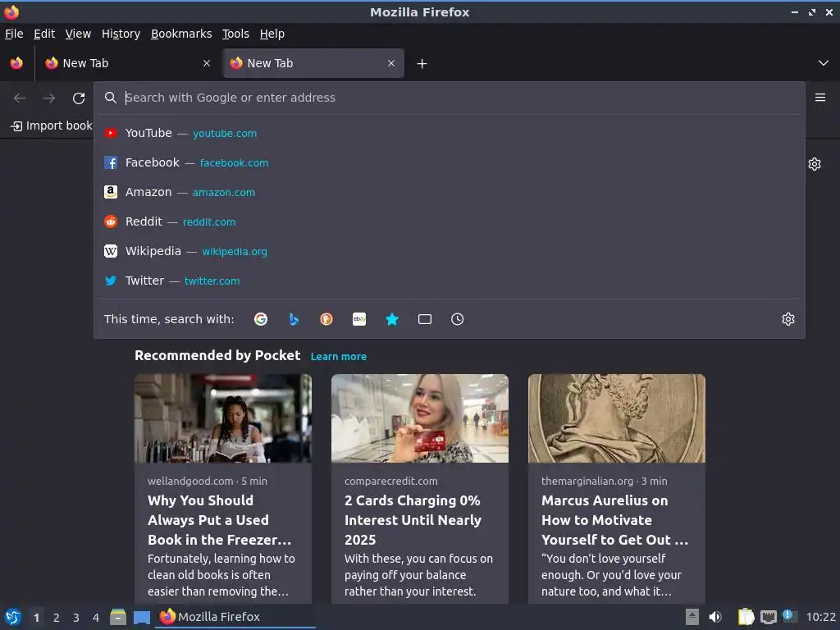The image size is (840, 630).
Task: Open the system start menu icon
Action: (x=13, y=617)
